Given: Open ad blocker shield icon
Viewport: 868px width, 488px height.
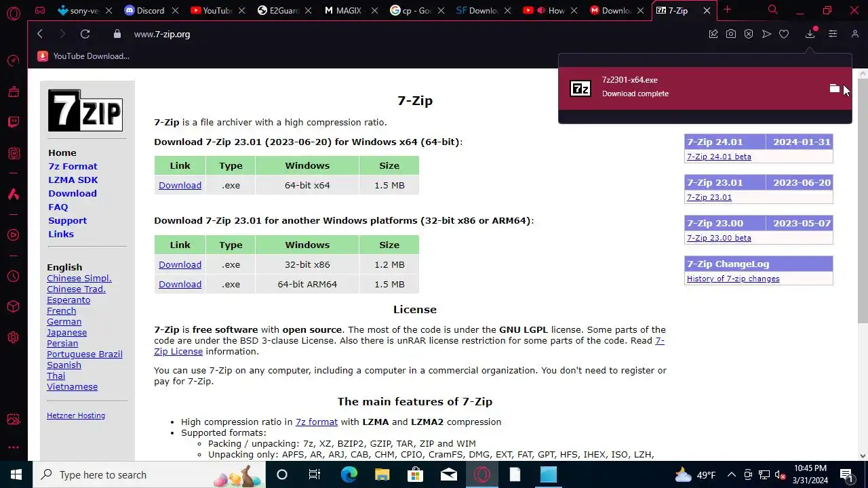Looking at the screenshot, I should coord(749,34).
